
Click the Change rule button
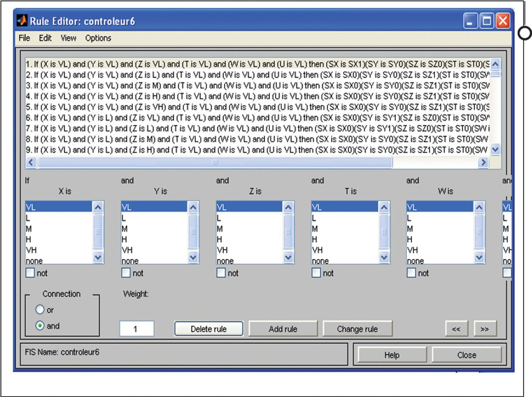point(357,329)
